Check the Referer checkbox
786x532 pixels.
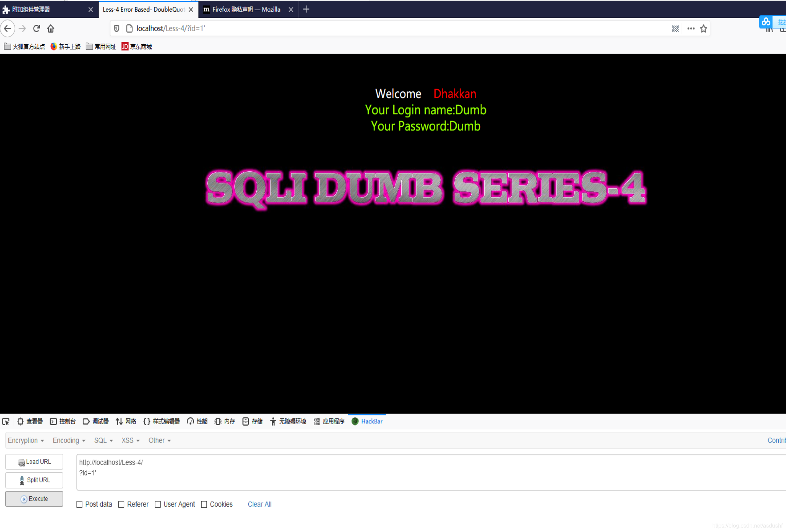point(121,504)
